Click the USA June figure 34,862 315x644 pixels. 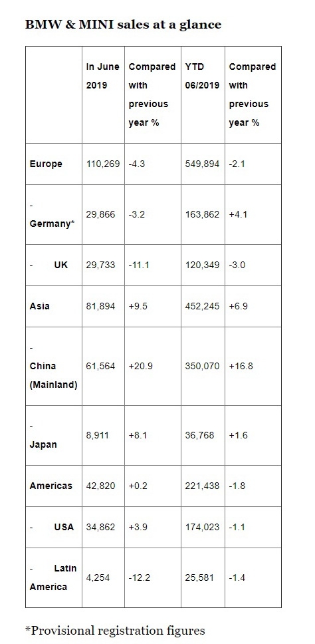100,526
